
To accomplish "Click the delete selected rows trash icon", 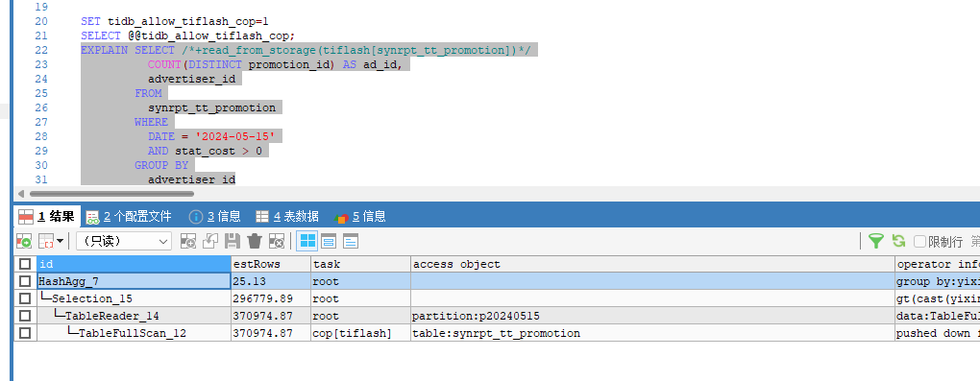I will 255,241.
